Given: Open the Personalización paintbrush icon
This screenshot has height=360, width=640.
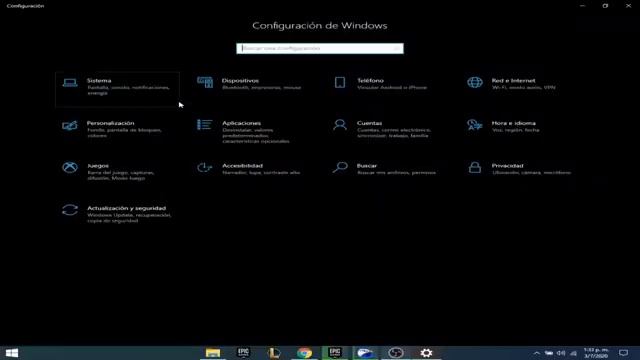Looking at the screenshot, I should (70, 125).
